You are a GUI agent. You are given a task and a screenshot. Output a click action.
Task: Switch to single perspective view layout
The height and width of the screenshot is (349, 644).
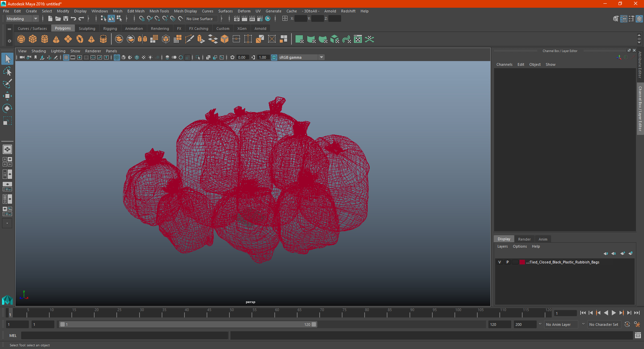(7, 149)
